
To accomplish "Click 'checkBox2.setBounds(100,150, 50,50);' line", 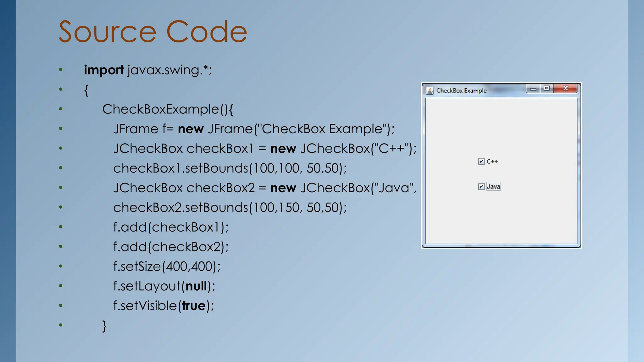I will click(230, 207).
